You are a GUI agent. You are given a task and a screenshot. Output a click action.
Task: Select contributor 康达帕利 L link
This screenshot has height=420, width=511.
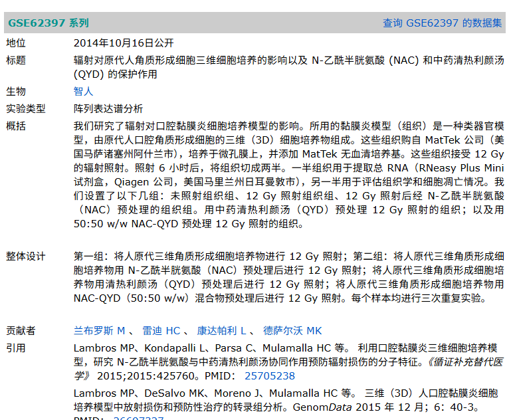click(221, 331)
